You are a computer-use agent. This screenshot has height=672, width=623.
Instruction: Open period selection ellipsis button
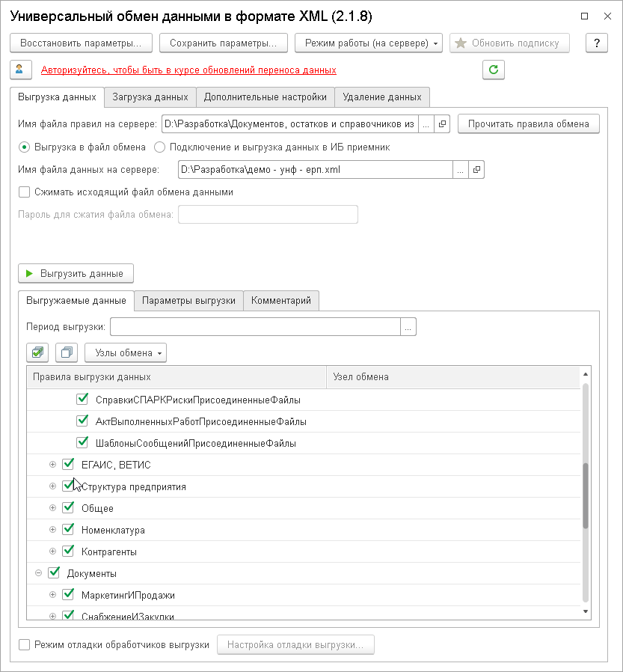pos(408,326)
